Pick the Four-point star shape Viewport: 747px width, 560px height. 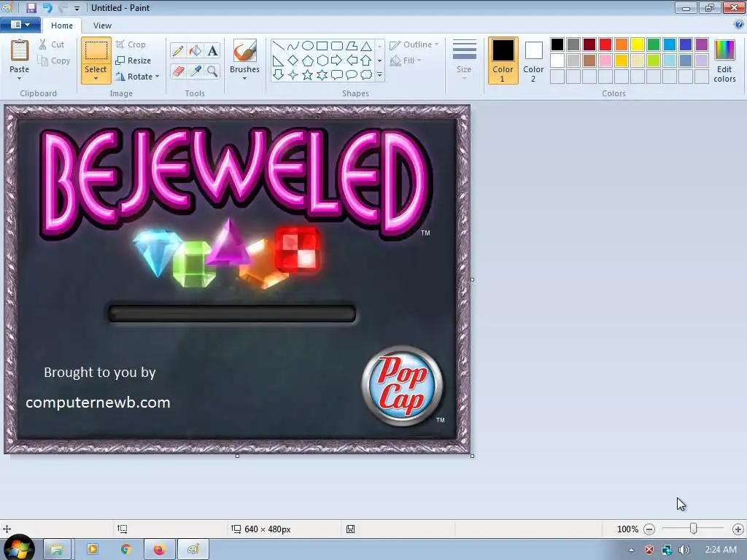pos(293,75)
